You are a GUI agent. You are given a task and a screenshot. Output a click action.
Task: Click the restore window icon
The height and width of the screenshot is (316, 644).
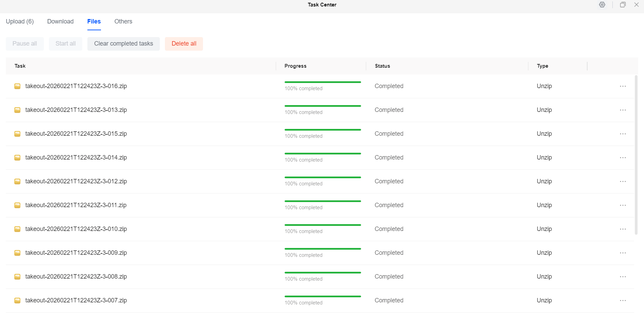pos(623,5)
